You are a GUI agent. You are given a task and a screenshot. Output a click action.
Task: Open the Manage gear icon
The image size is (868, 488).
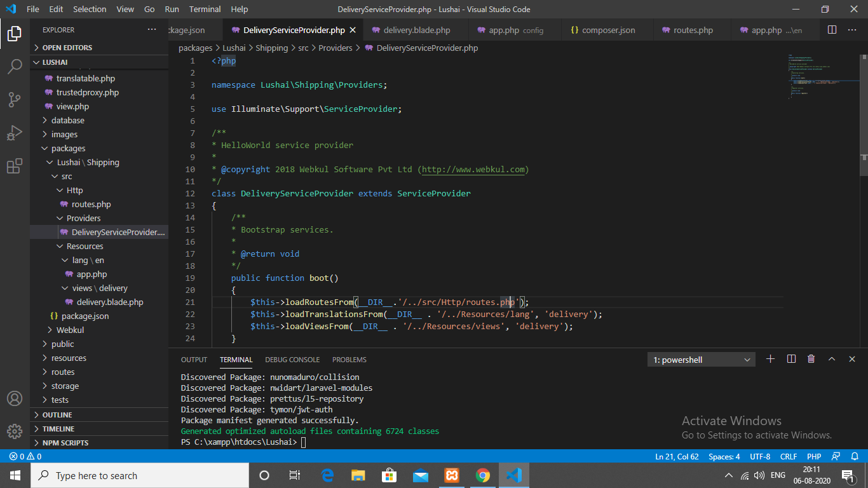click(15, 431)
